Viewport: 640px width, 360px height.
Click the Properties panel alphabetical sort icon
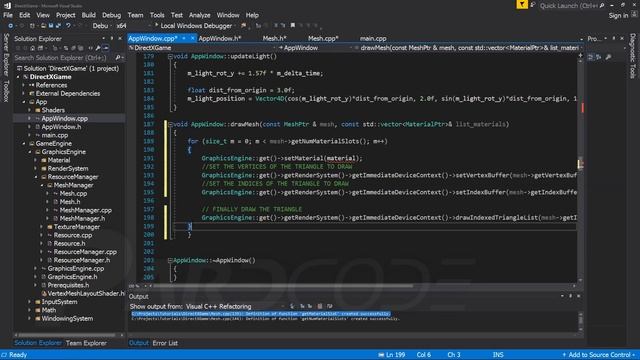(598, 58)
